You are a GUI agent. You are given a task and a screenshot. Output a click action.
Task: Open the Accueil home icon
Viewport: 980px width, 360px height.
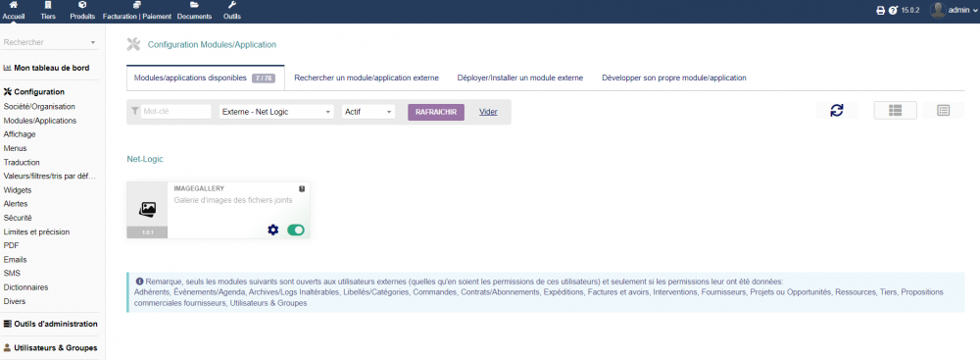(13, 5)
